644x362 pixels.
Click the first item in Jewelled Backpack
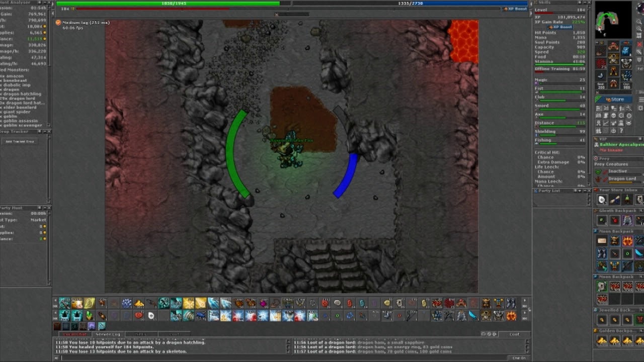coord(602,320)
